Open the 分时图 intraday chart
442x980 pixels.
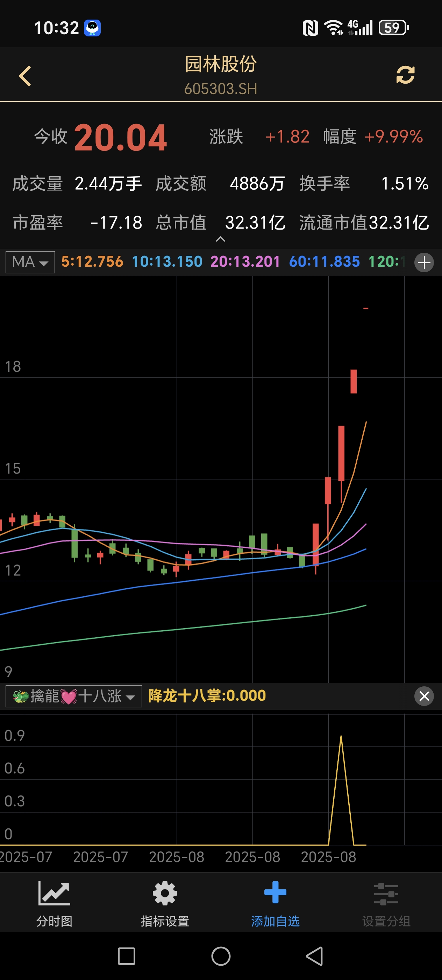pos(54,904)
